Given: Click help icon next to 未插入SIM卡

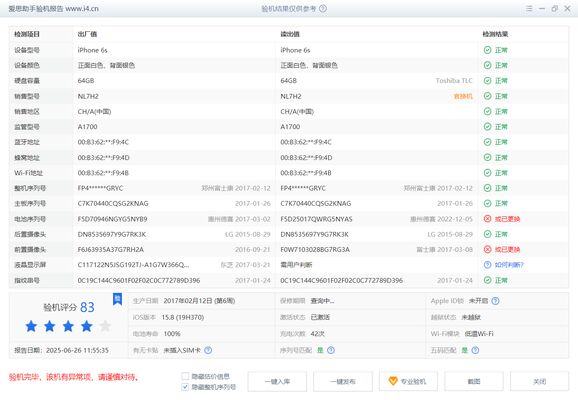Looking at the screenshot, I should coord(208,350).
